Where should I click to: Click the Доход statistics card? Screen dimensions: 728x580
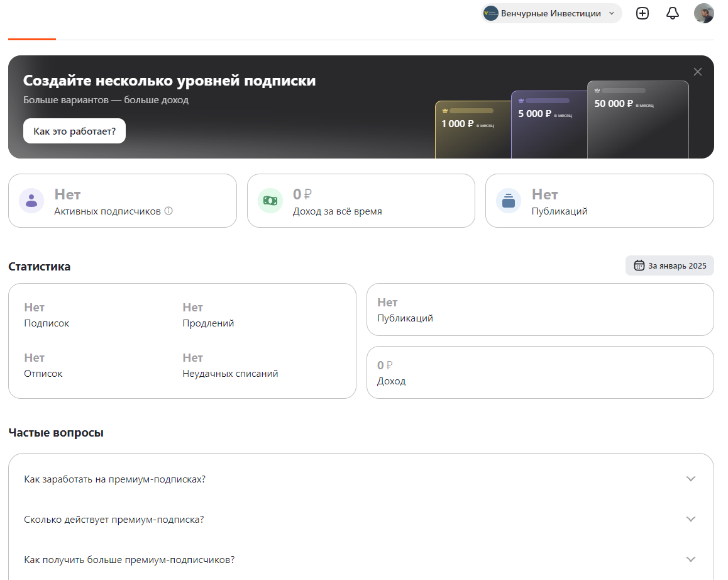click(540, 372)
